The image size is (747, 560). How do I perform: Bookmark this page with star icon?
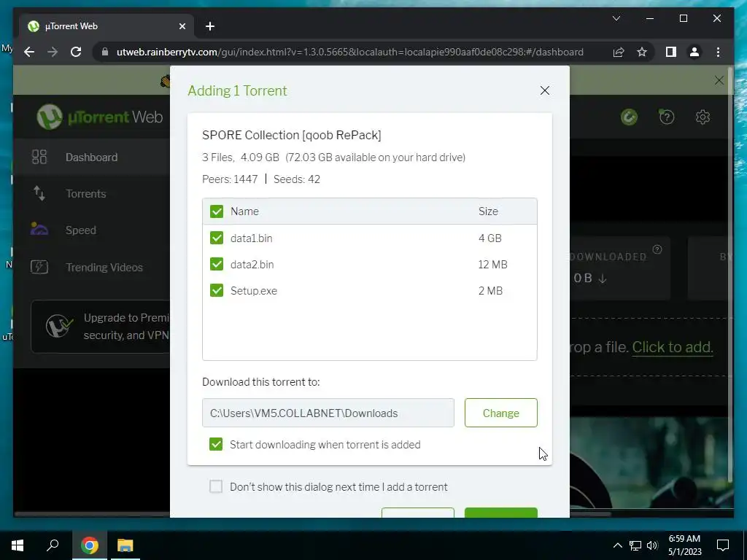click(642, 52)
